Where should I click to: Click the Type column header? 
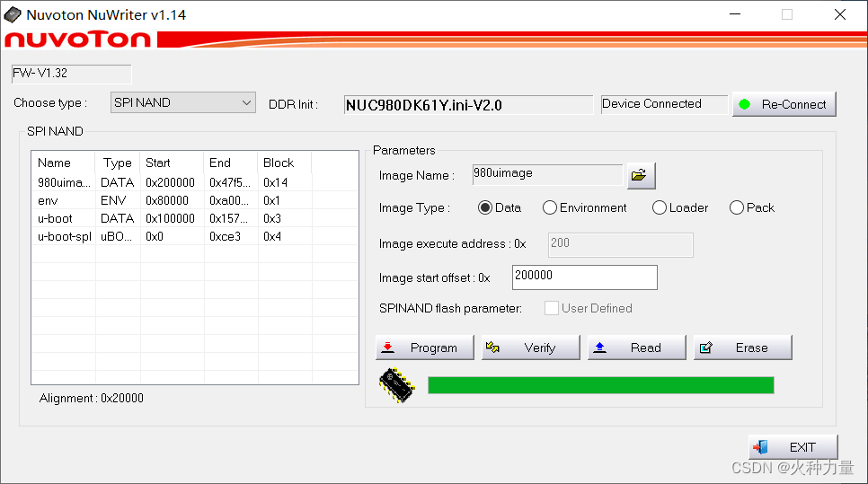[x=118, y=163]
